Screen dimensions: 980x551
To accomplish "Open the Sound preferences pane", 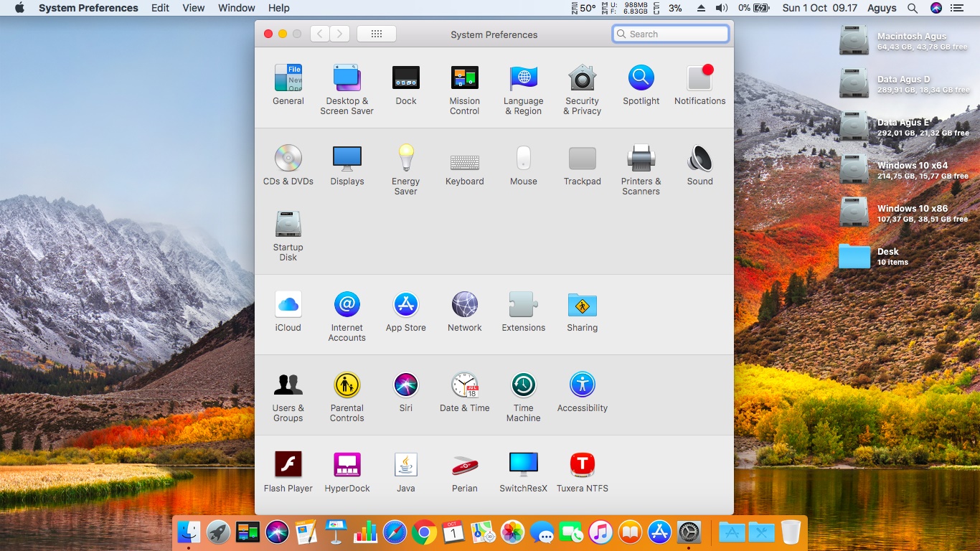I will pyautogui.click(x=700, y=166).
